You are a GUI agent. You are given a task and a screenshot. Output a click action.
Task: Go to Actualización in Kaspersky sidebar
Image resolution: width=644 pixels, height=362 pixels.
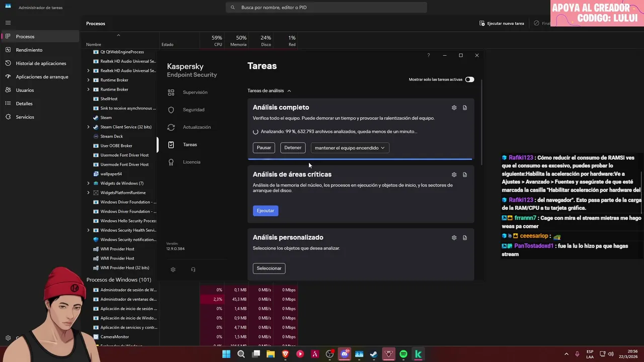(x=197, y=127)
